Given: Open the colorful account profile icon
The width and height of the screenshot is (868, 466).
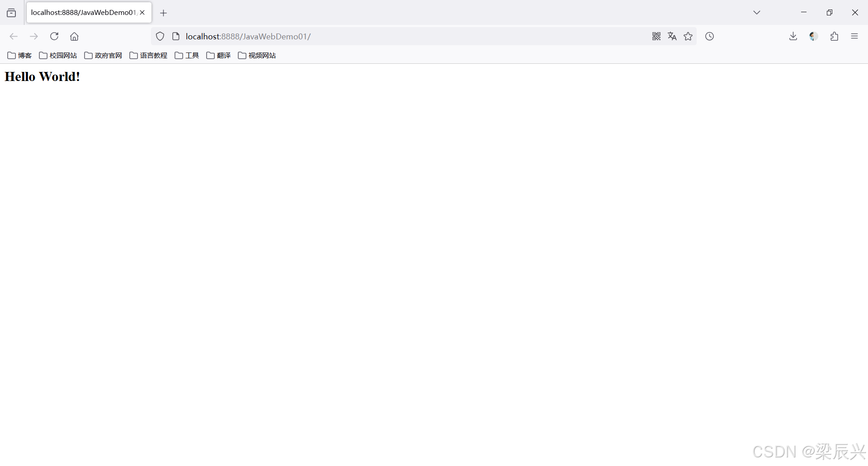Looking at the screenshot, I should tap(813, 36).
